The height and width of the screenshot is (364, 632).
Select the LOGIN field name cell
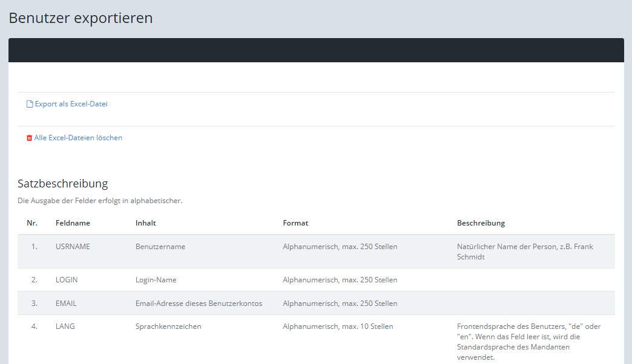pyautogui.click(x=67, y=280)
